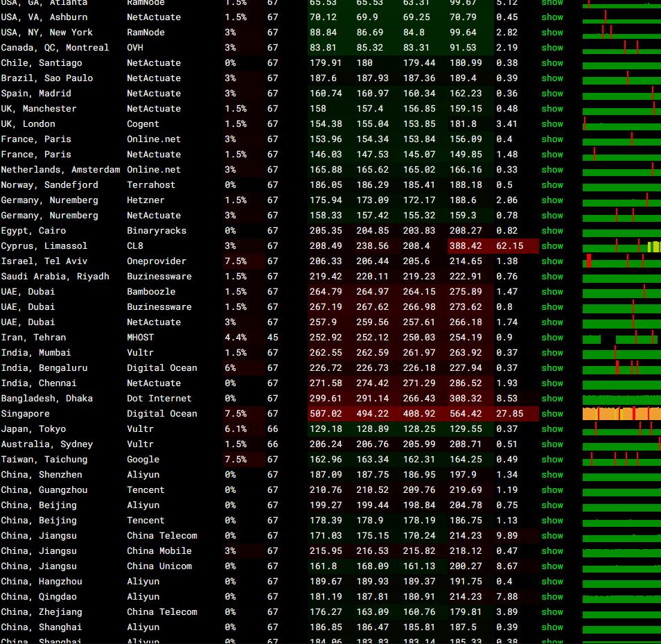Click '299.61' Dhaka latency value
The height and width of the screenshot is (644, 661).
pyautogui.click(x=326, y=398)
